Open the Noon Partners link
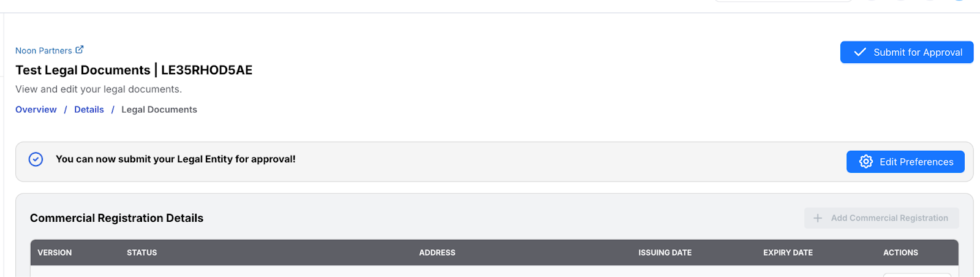980x277 pixels. click(x=43, y=51)
